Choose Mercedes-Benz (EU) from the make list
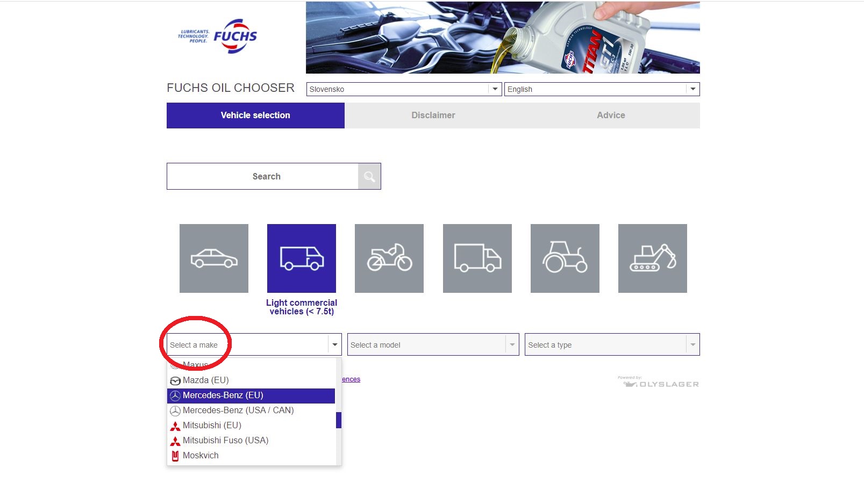The image size is (864, 504). click(251, 395)
